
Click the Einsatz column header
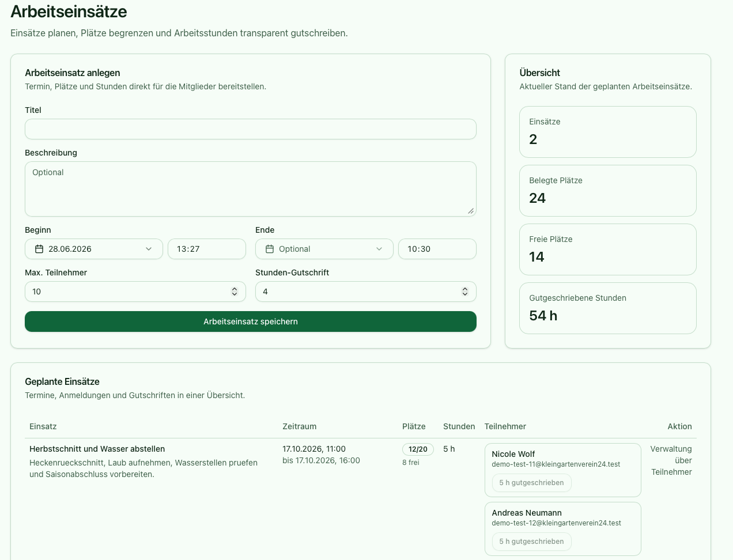pos(43,426)
